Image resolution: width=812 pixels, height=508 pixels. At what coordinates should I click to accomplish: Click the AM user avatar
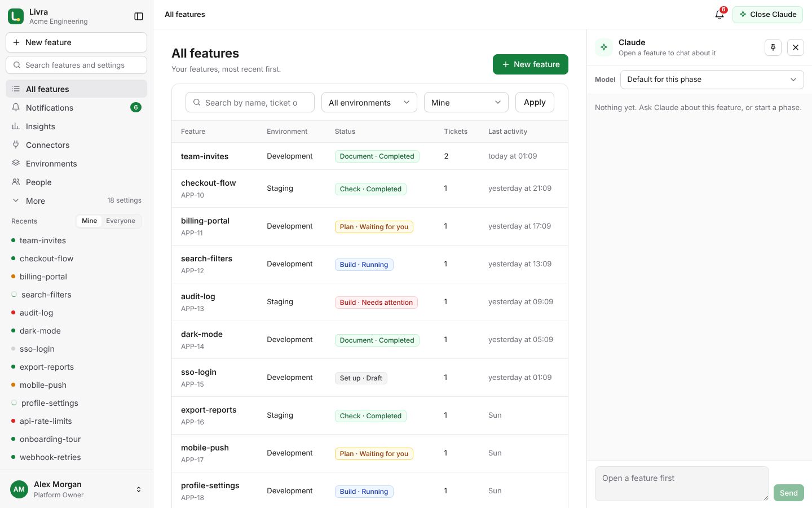[x=19, y=489]
